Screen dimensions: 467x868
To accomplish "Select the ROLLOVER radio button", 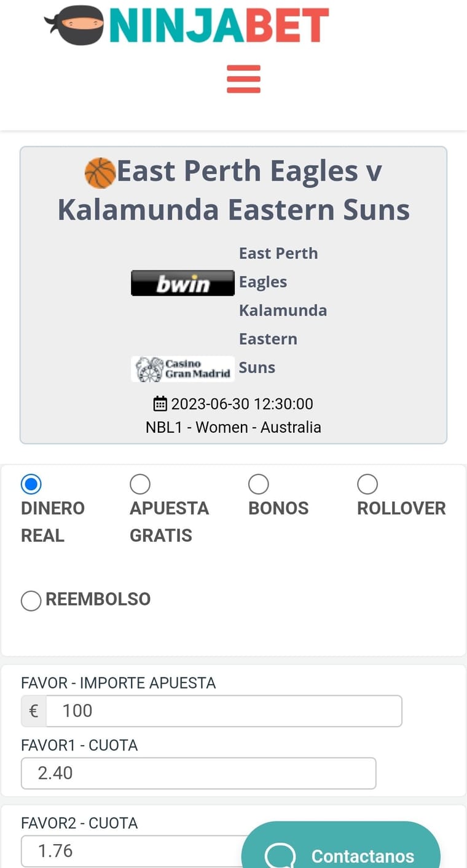I will [x=367, y=484].
